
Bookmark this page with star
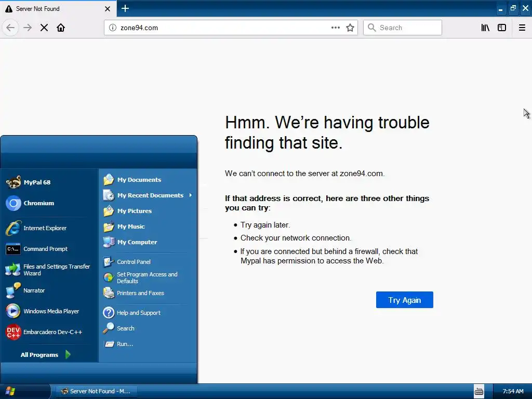[350, 28]
